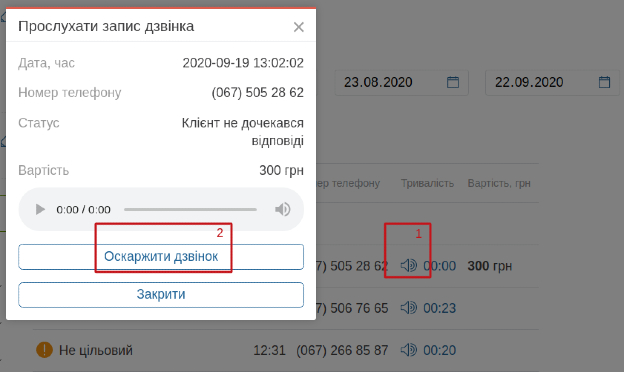The image size is (624, 372).
Task: Select dialog phone (067) 505 28 62
Action: pyautogui.click(x=257, y=92)
